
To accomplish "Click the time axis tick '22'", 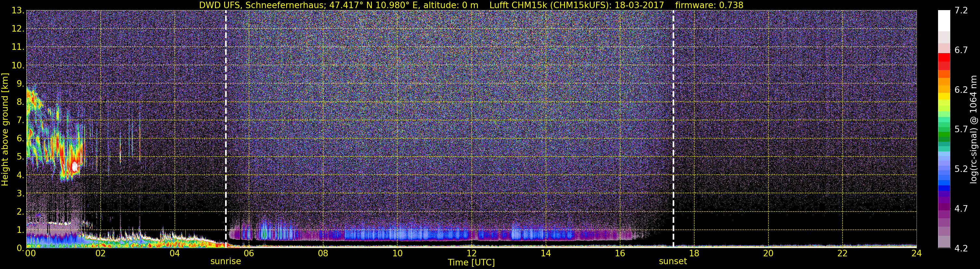I will [842, 253].
